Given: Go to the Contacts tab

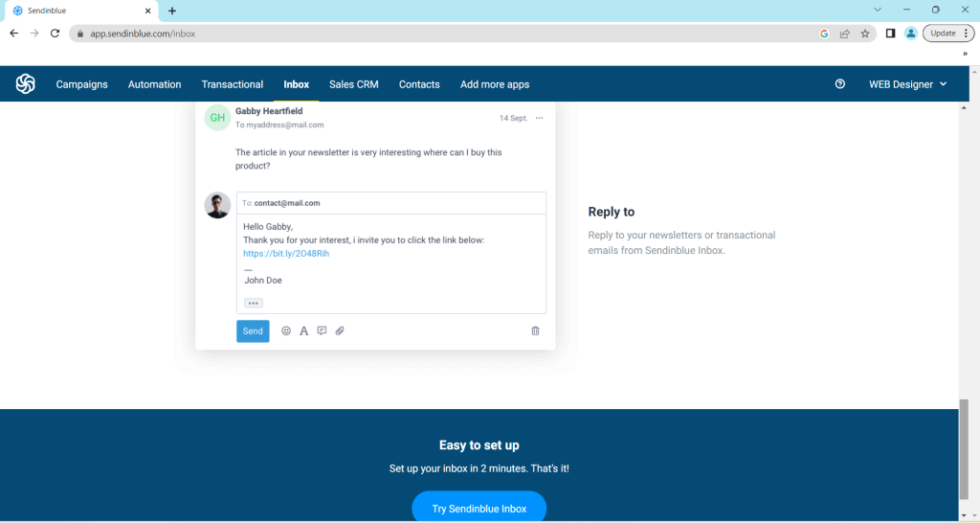Looking at the screenshot, I should point(419,84).
